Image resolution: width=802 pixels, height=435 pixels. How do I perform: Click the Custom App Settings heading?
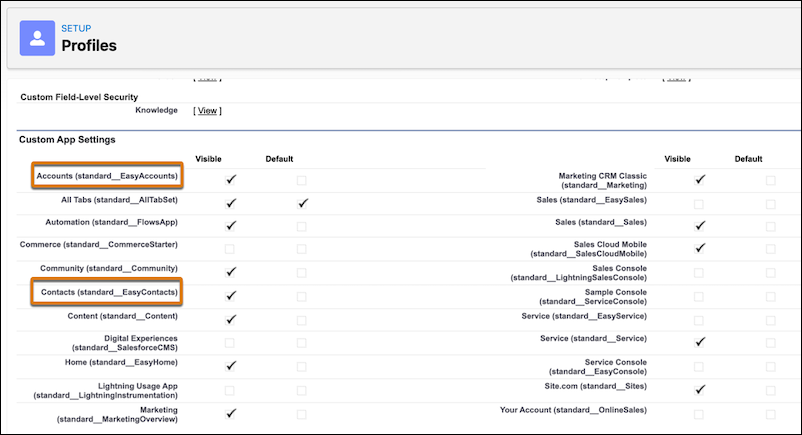coord(67,140)
